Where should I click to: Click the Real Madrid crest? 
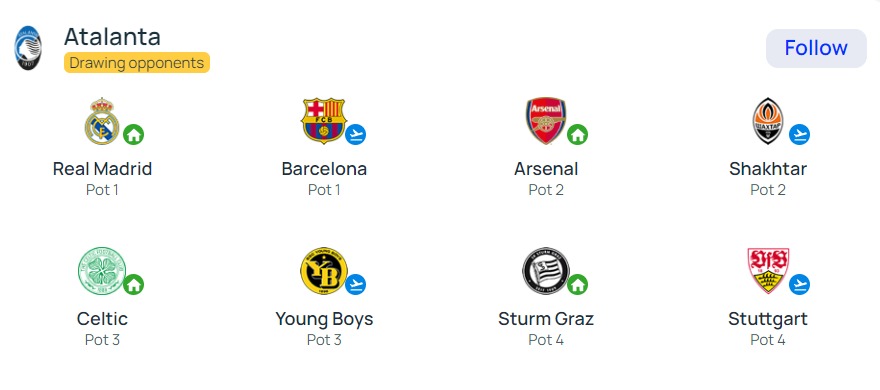pos(102,121)
